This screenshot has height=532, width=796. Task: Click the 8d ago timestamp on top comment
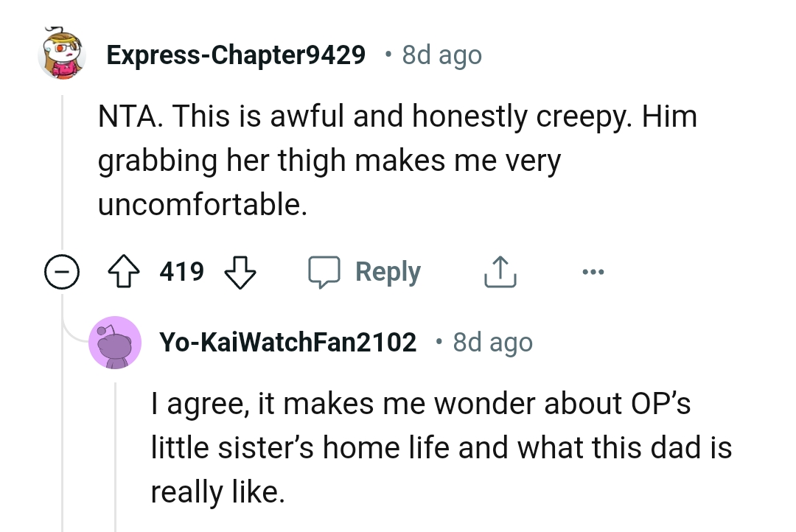(441, 54)
